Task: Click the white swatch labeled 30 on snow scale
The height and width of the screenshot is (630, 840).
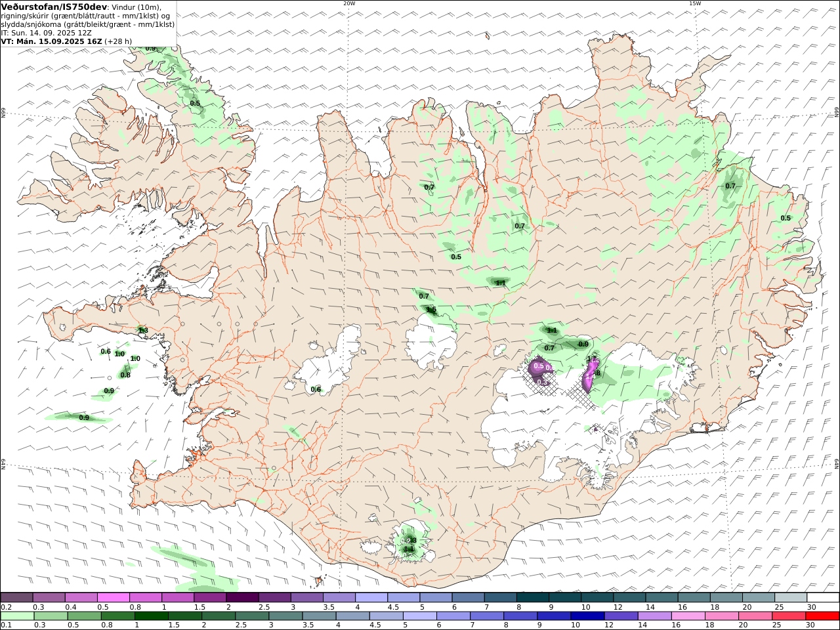Action: [x=823, y=597]
